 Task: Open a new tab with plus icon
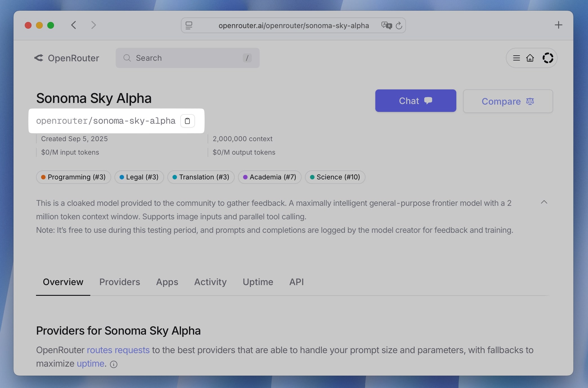tap(558, 25)
